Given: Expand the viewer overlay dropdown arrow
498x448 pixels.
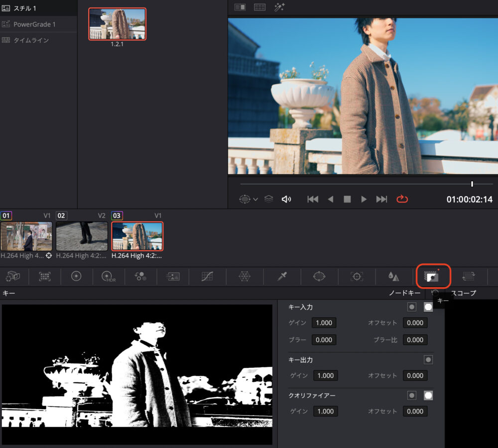Looking at the screenshot, I should click(x=255, y=199).
